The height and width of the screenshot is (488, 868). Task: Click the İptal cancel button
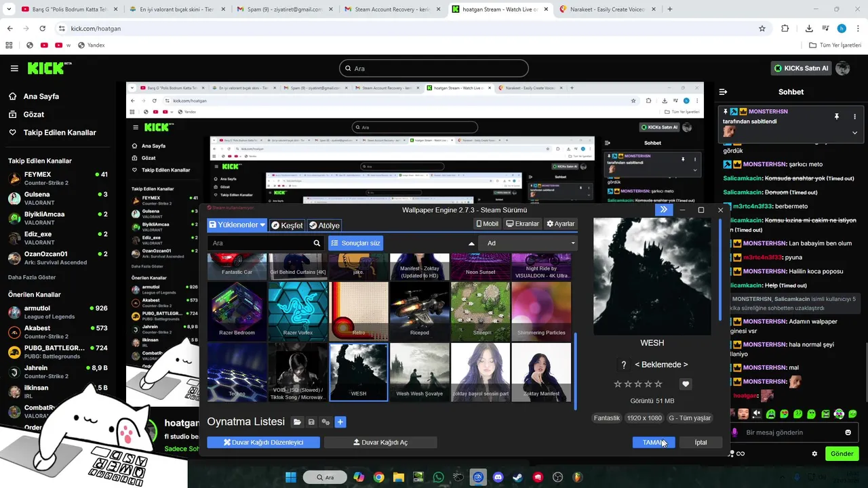coord(701,442)
